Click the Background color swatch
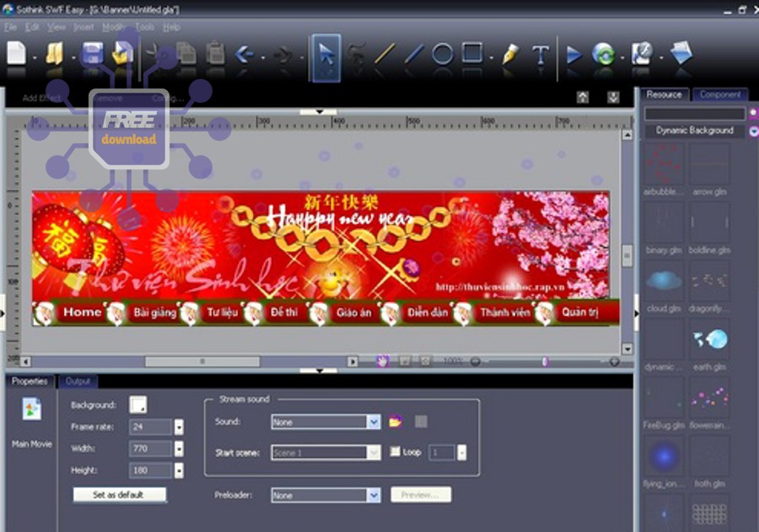This screenshot has width=759, height=532. pos(138,405)
